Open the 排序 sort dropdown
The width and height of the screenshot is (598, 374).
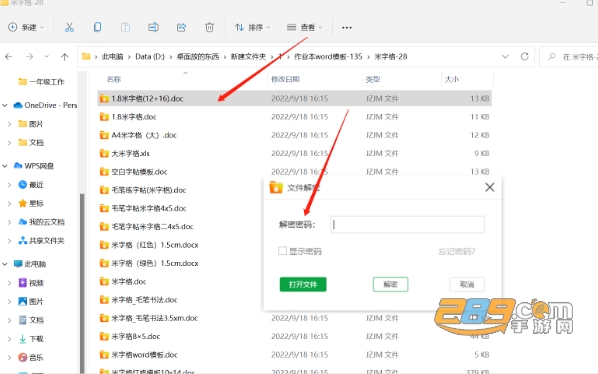pyautogui.click(x=252, y=27)
